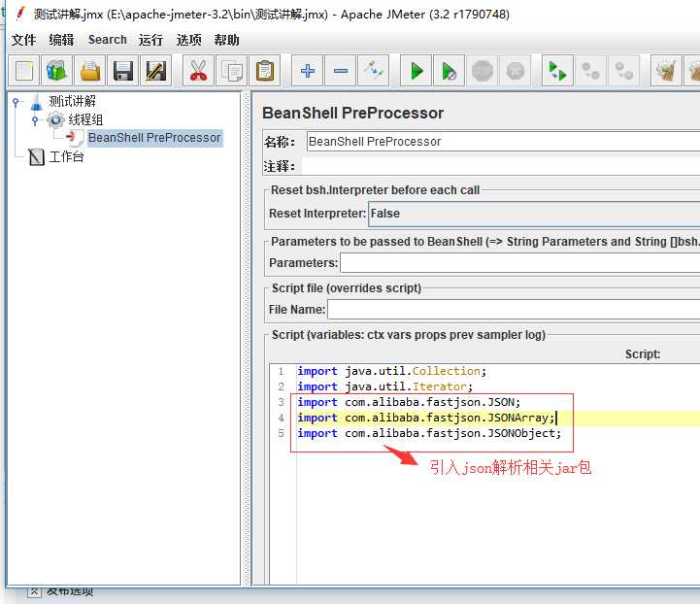Start test without pauses icon
700x604 pixels.
click(x=450, y=71)
